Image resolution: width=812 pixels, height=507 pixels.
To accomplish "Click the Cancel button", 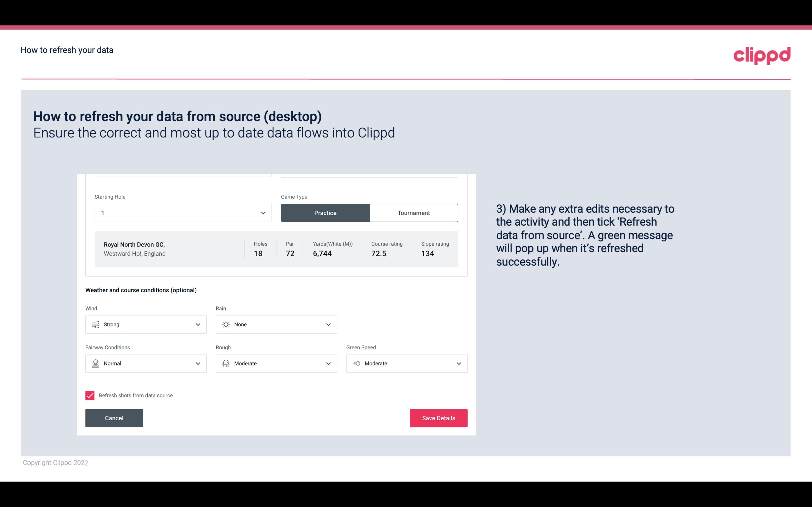I will [114, 418].
